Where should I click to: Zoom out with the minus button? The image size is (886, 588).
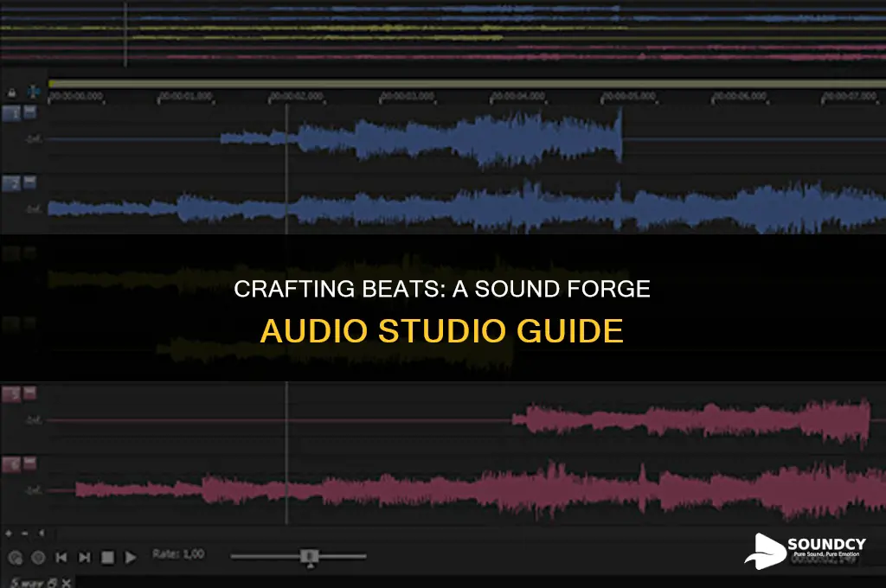pyautogui.click(x=25, y=533)
